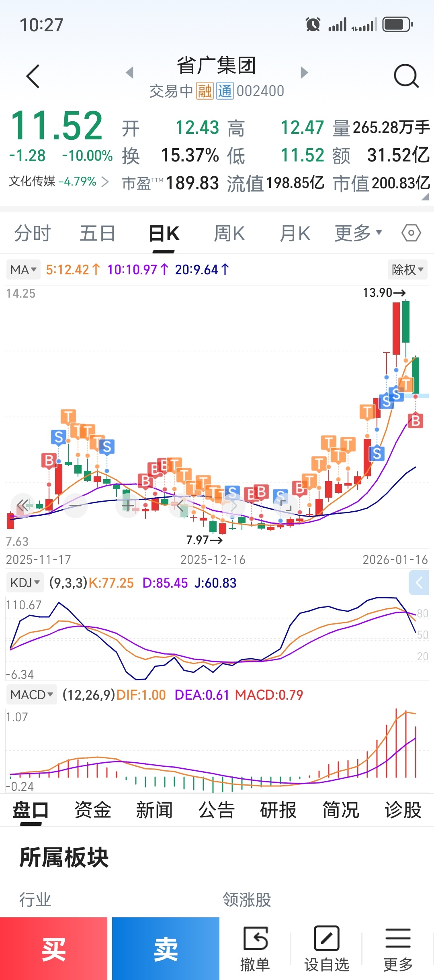The height and width of the screenshot is (980, 434).
Task: Tap the 5:12.42 MA5 value
Action: [x=73, y=269]
